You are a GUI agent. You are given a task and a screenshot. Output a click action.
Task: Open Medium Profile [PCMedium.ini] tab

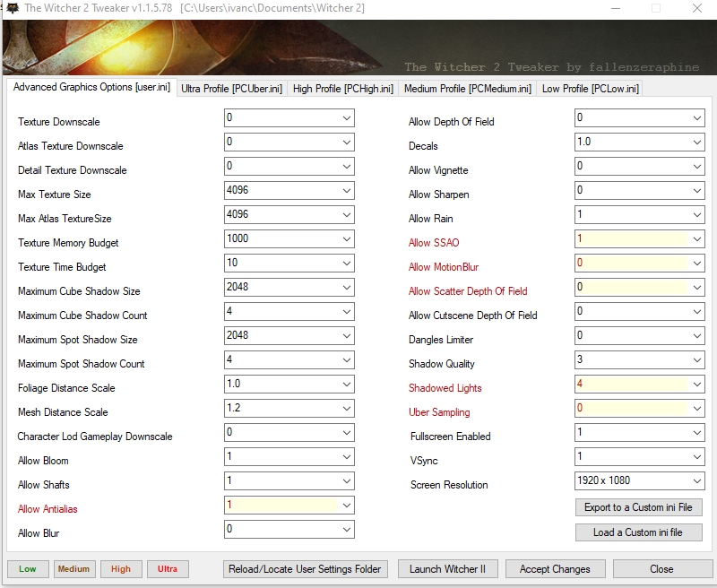point(467,88)
